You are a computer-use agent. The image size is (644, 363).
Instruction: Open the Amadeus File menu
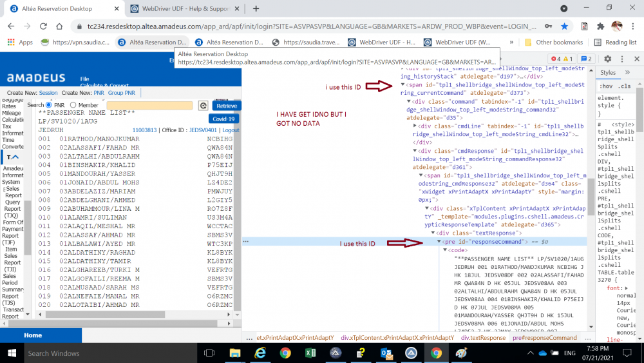click(x=84, y=79)
